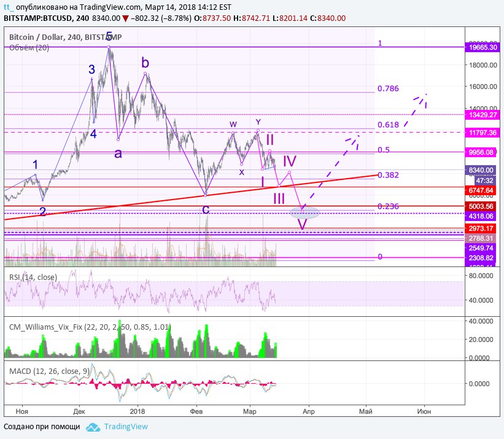Click the 4318.06 price label
This screenshot has width=504, height=439.
(481, 216)
